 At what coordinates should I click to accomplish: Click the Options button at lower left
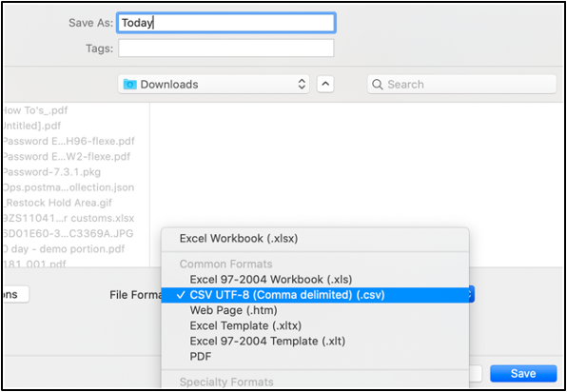pos(15,294)
